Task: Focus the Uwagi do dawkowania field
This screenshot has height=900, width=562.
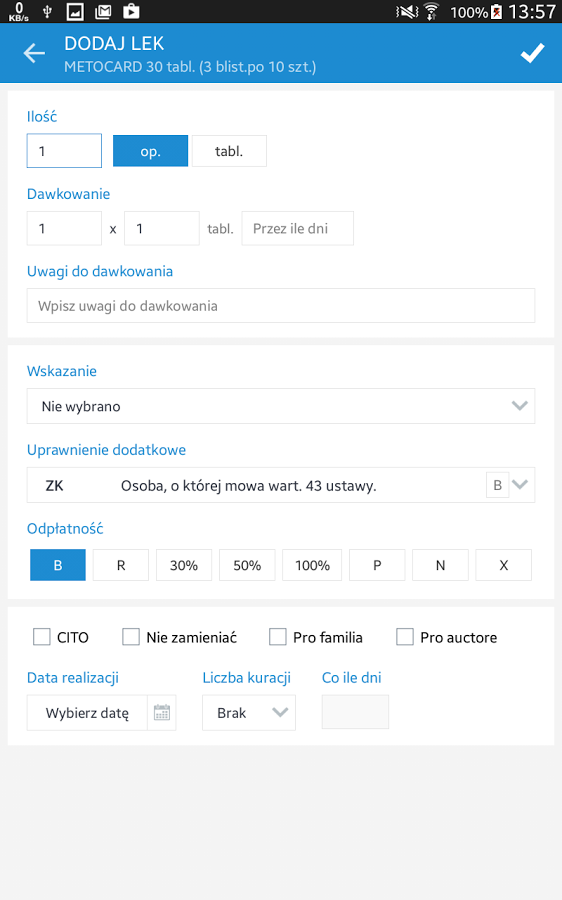Action: click(281, 305)
